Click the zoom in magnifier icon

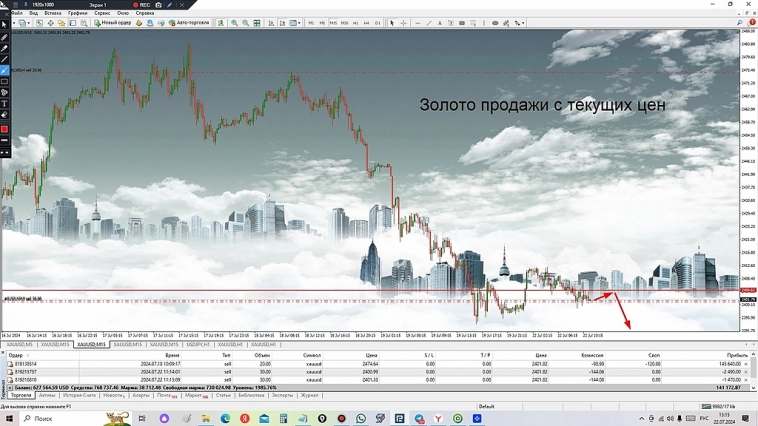pyautogui.click(x=235, y=23)
